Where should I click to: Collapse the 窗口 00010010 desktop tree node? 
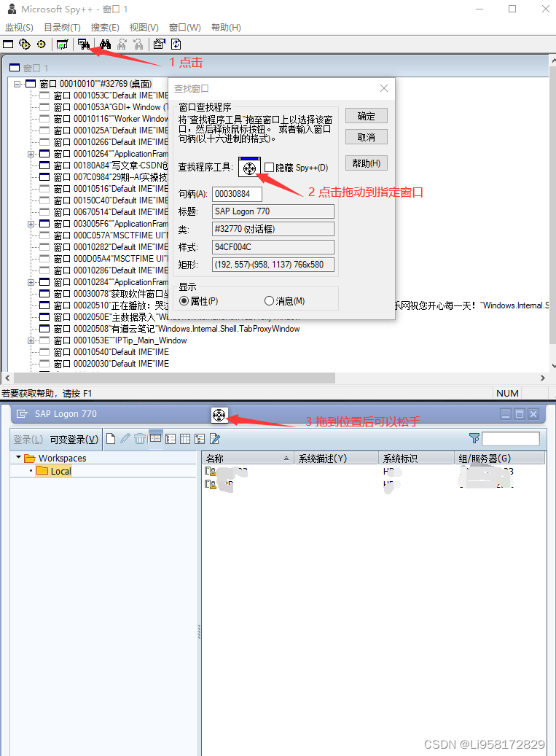click(17, 84)
